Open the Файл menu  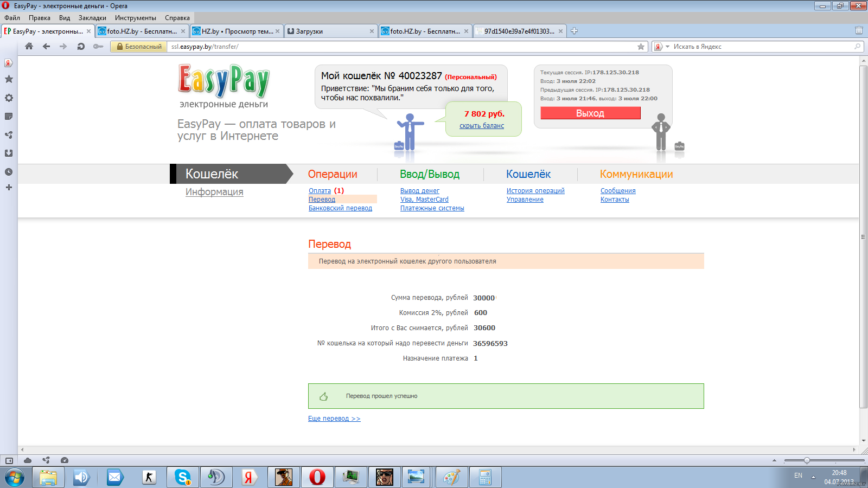pyautogui.click(x=12, y=18)
